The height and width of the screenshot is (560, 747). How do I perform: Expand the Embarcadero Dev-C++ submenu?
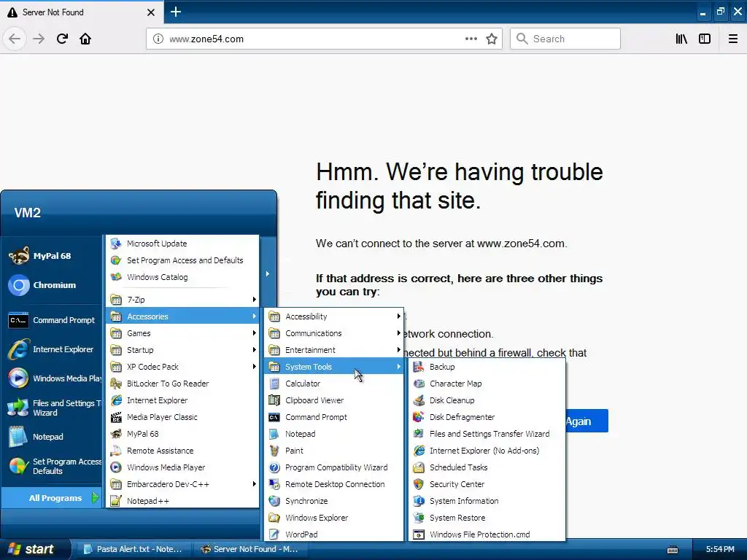pos(183,484)
